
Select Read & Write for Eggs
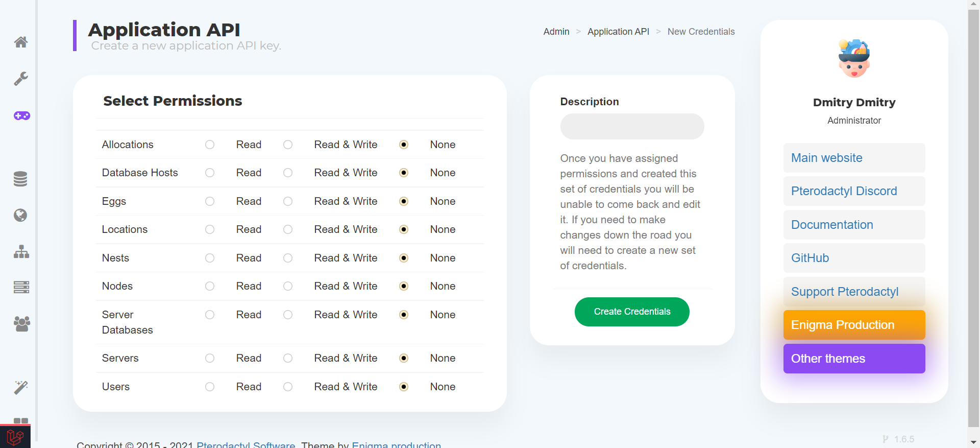[x=288, y=201]
